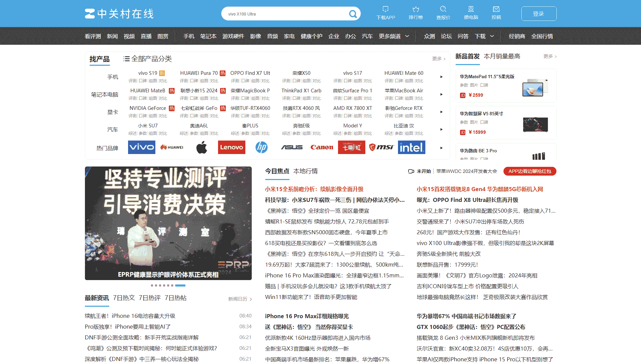Open the 下载APP phone icon
Image resolution: width=641 pixels, height=364 pixels.
386,9
